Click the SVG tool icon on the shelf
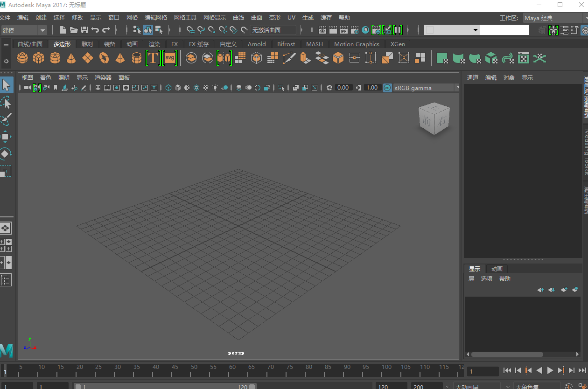 click(169, 58)
